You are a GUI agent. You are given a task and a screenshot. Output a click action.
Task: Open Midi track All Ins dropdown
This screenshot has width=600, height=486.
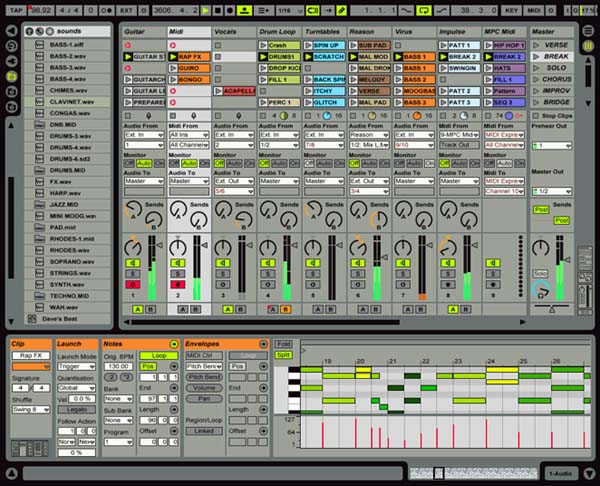coord(189,135)
